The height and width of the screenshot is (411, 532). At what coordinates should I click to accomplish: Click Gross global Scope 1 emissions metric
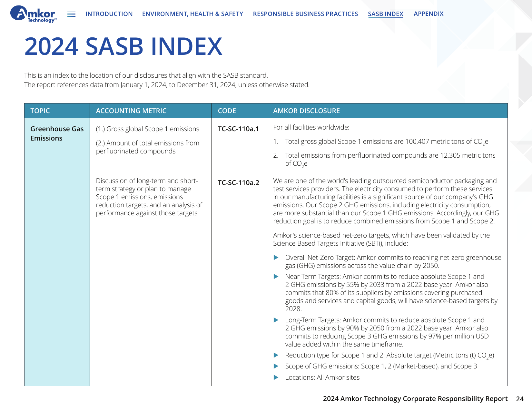tap(147, 129)
